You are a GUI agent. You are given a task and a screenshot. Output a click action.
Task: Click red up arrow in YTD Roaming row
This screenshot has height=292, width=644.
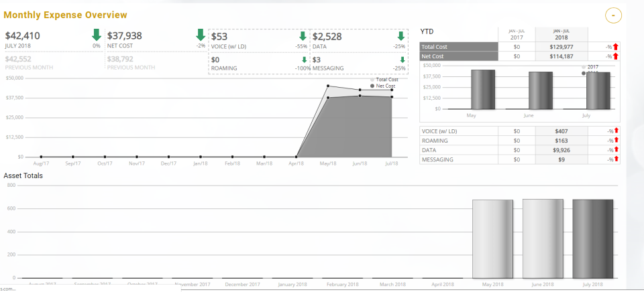coord(616,141)
